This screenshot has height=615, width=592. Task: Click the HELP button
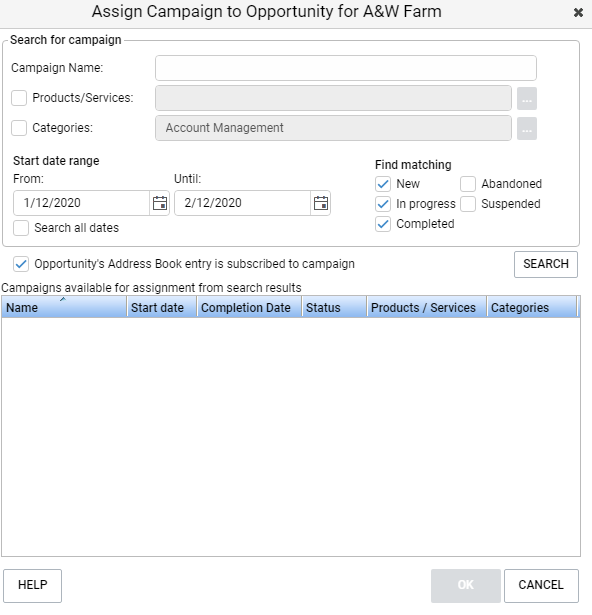click(33, 586)
